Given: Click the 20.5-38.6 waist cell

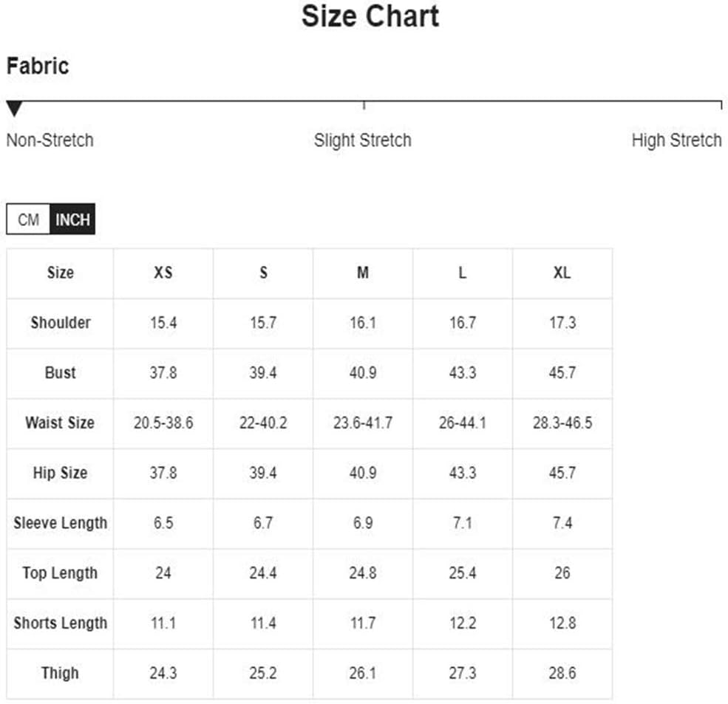Looking at the screenshot, I should (x=163, y=423).
